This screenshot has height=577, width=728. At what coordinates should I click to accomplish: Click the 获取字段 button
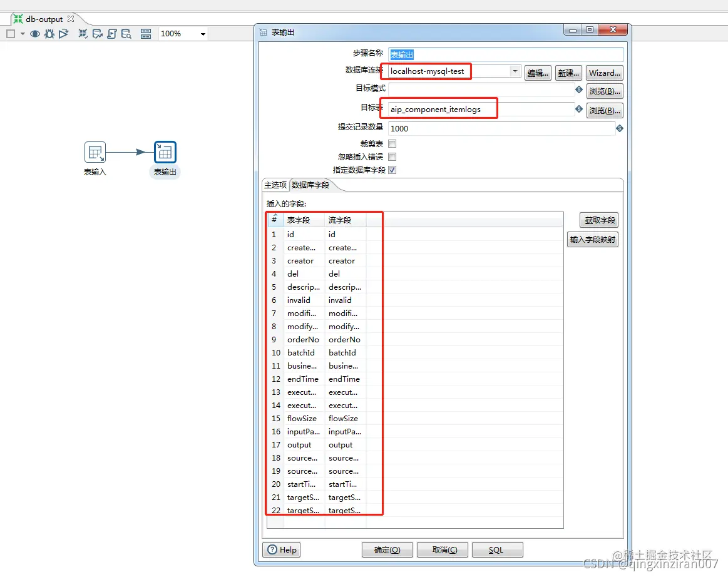[x=599, y=220]
